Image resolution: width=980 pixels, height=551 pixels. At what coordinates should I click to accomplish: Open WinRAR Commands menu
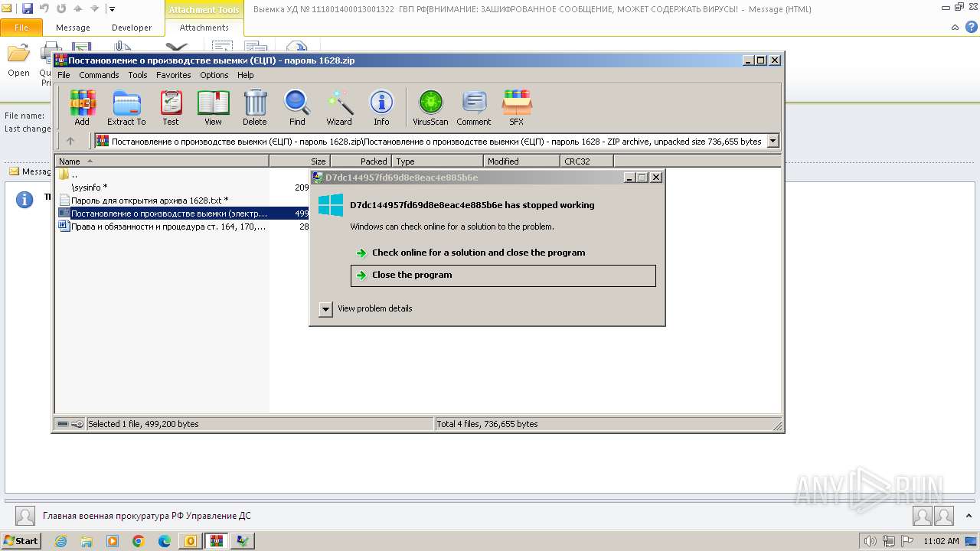point(99,75)
